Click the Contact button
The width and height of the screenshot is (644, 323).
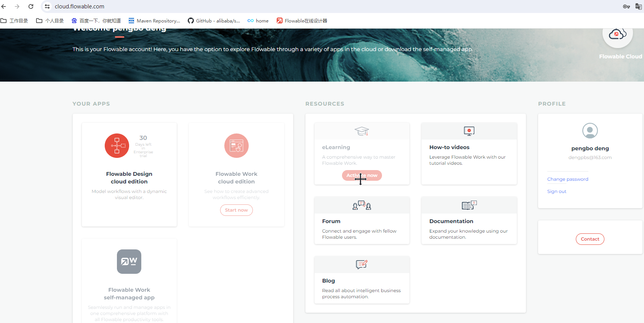[590, 239]
